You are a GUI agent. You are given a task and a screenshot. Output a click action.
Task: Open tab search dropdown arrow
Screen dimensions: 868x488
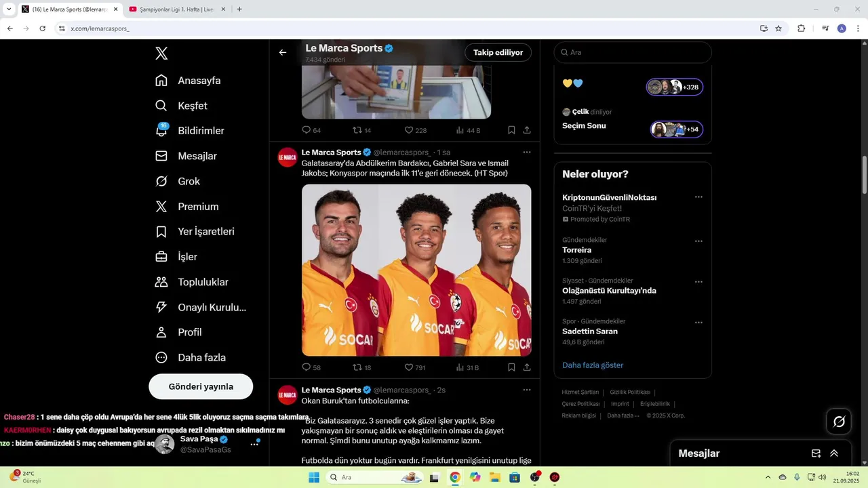tap(8, 9)
